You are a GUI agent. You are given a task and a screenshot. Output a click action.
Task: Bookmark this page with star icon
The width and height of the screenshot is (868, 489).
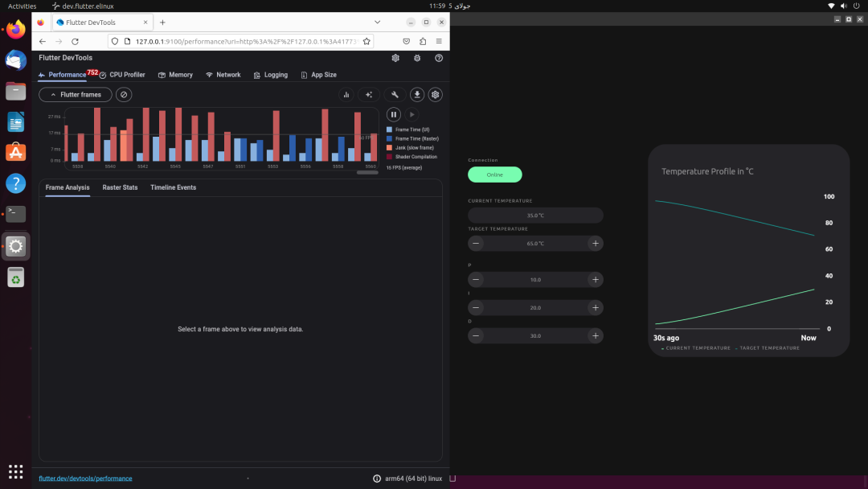coord(366,42)
